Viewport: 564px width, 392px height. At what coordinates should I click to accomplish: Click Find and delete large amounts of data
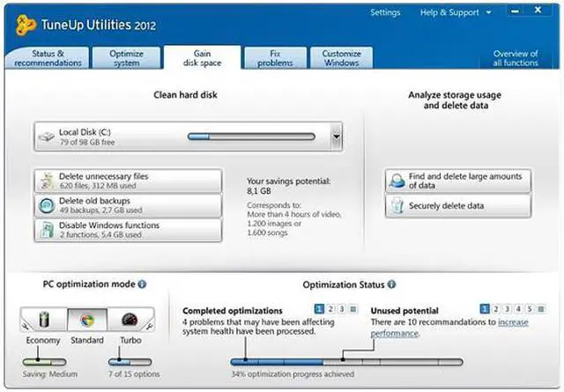[x=458, y=181]
